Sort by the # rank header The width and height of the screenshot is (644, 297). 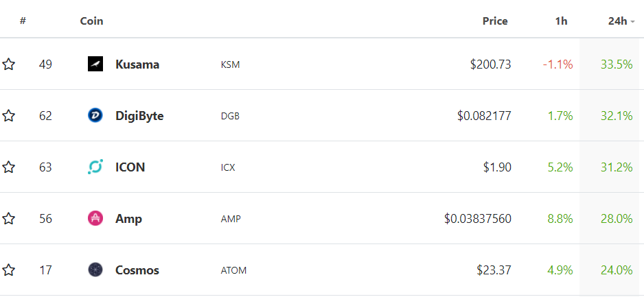23,21
